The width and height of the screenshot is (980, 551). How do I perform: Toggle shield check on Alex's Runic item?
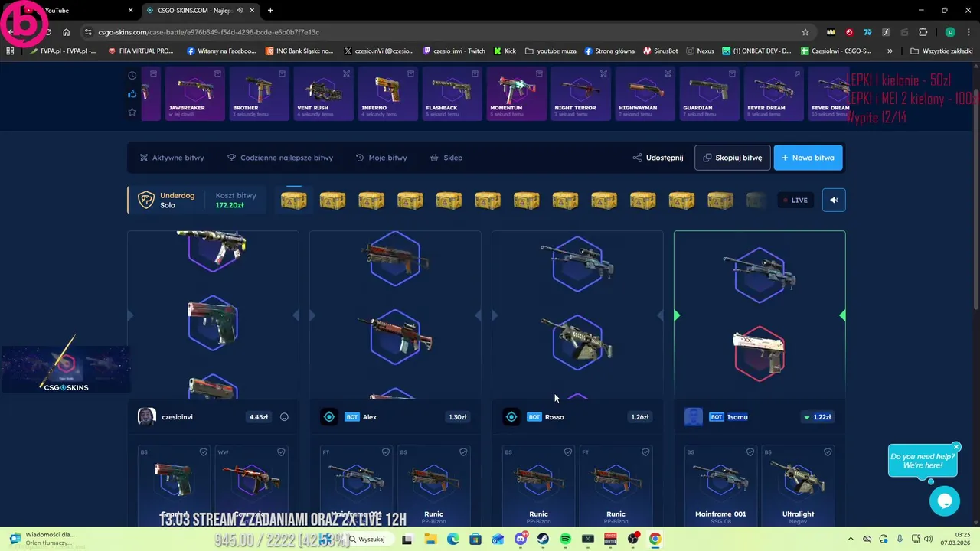463,452
